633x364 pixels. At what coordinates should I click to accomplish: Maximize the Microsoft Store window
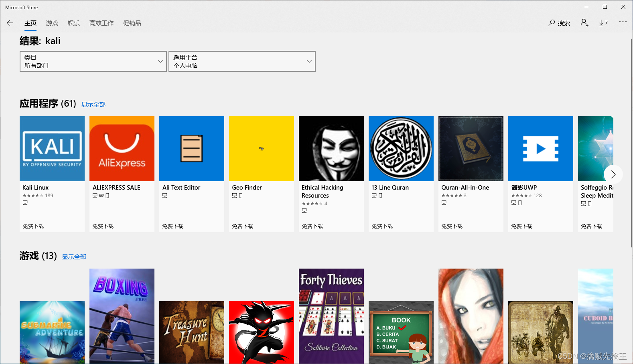605,7
